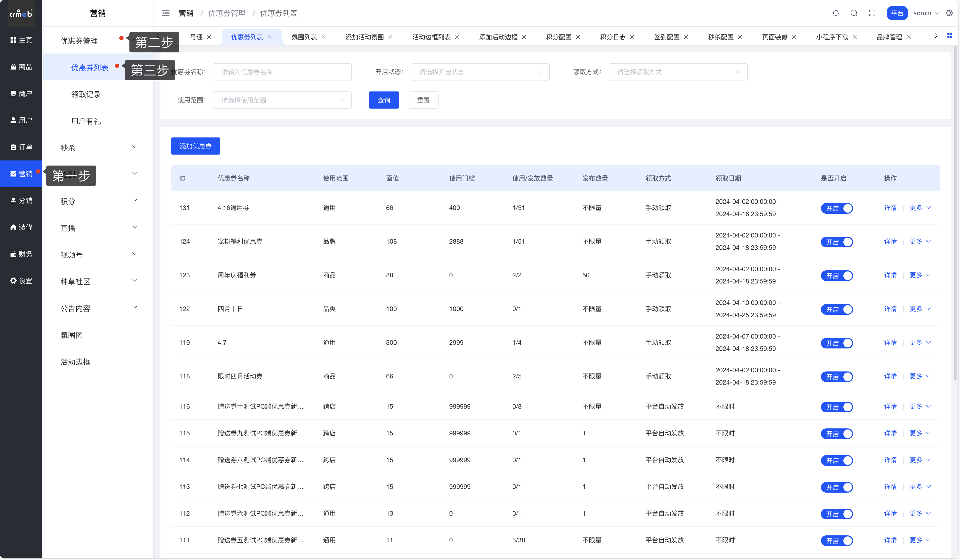Open the settings gear icon beside admin

[949, 13]
